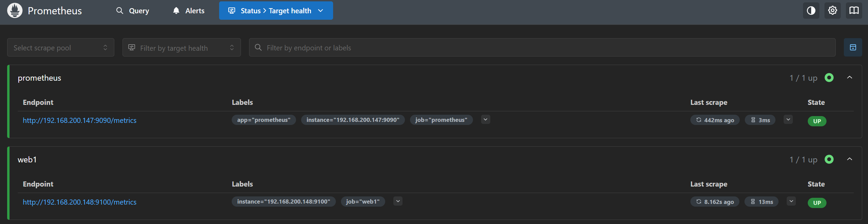
Task: Expand discovered labels for web1 target
Action: pyautogui.click(x=398, y=201)
